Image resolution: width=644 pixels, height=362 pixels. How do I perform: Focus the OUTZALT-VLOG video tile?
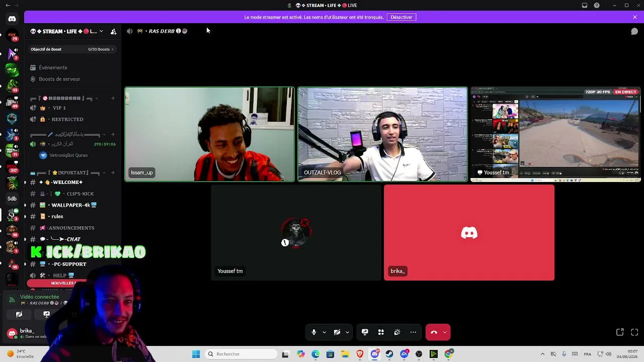pyautogui.click(x=382, y=134)
